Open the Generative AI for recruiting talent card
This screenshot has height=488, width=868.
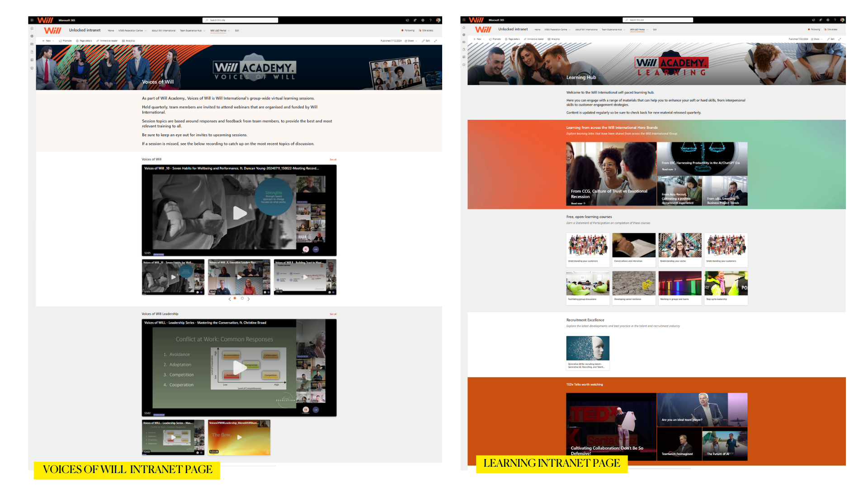(588, 353)
